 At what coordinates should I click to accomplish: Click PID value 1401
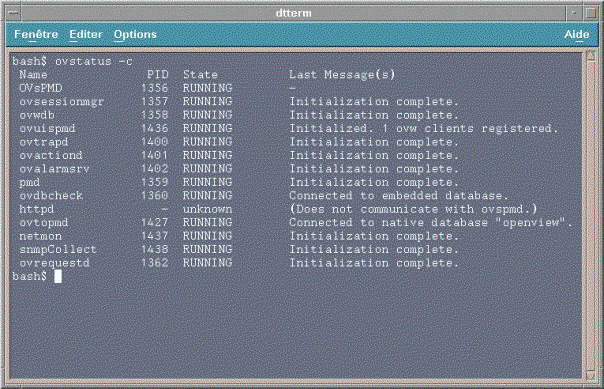click(x=154, y=155)
